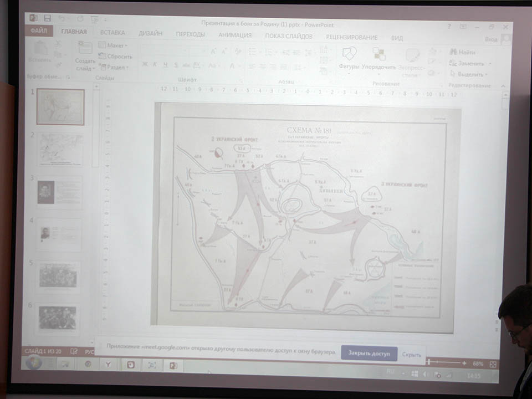This screenshot has height=399, width=532.
Task: Switch to the ВСТАВКА ribbon tab
Action: point(112,33)
